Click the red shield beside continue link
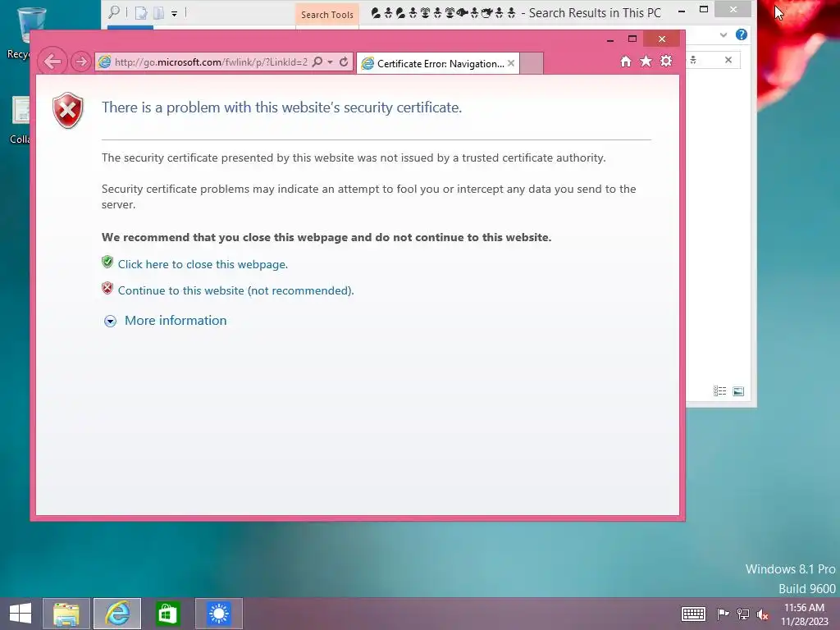The width and height of the screenshot is (840, 630). tap(107, 288)
